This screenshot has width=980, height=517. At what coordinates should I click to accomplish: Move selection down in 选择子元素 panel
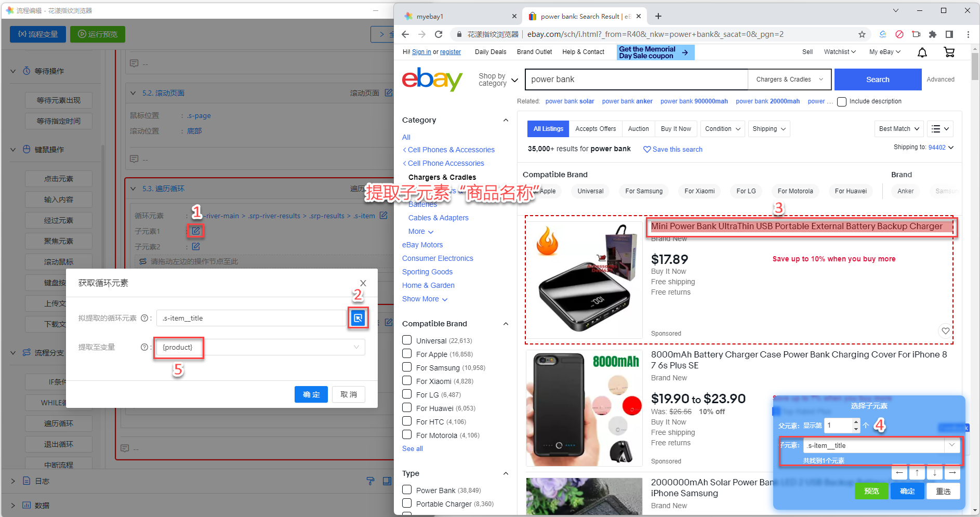[x=935, y=472]
